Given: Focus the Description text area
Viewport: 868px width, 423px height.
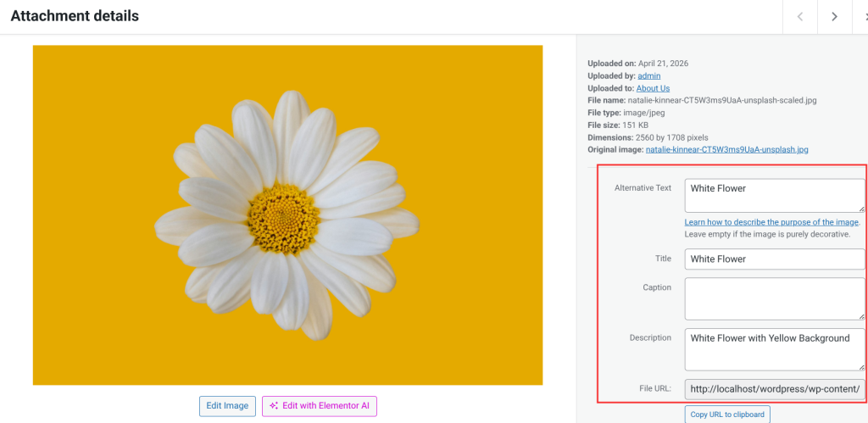Looking at the screenshot, I should coord(775,349).
